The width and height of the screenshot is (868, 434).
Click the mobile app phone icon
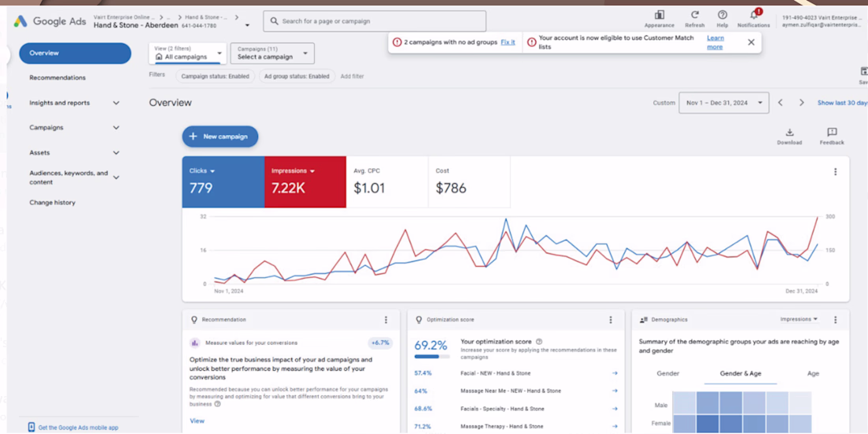(x=32, y=428)
